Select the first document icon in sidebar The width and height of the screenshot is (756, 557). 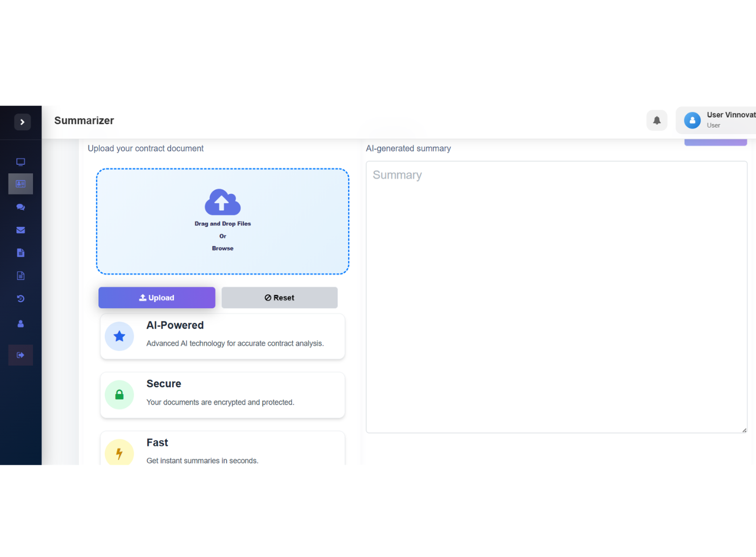click(20, 252)
